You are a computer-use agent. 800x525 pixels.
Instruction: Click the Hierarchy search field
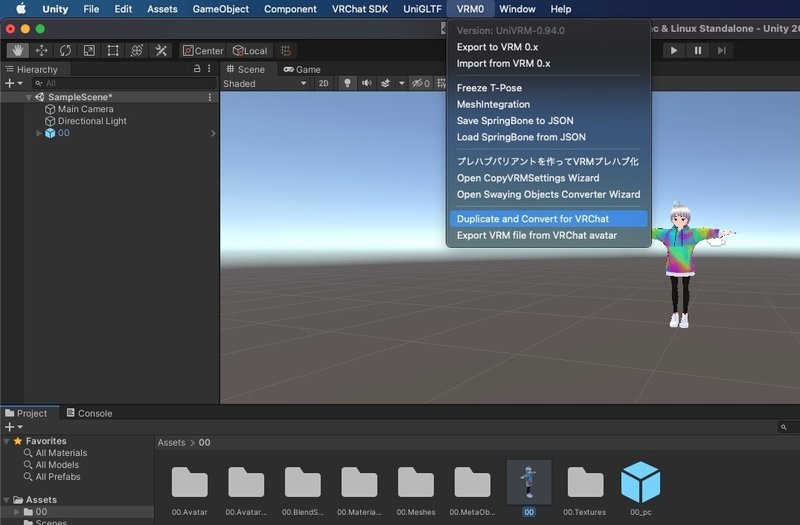(124, 83)
